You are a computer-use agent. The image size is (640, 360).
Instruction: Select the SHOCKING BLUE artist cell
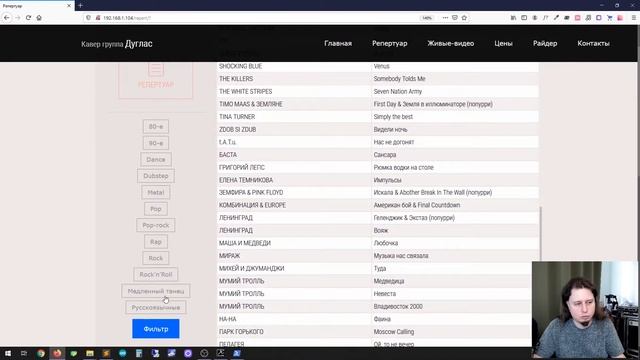pyautogui.click(x=294, y=66)
